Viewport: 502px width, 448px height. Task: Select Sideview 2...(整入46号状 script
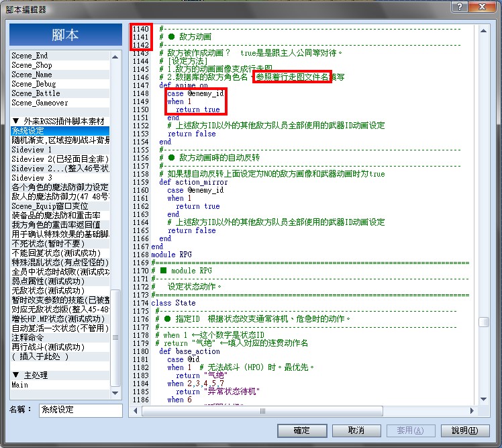(x=60, y=168)
